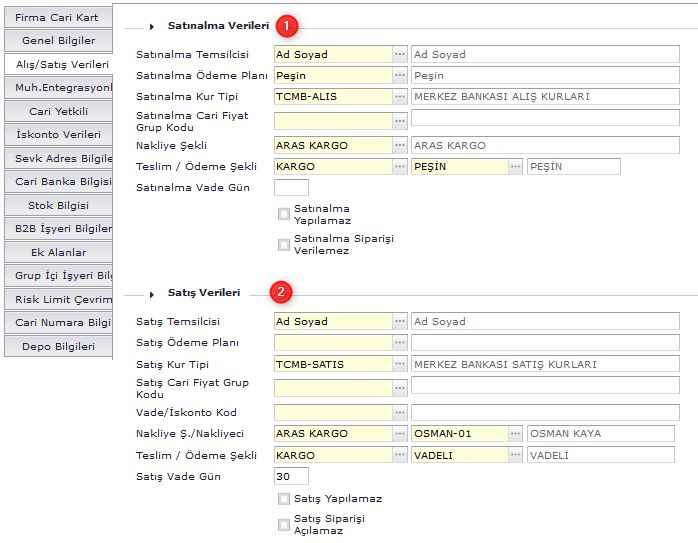Collapse the Satış Verileri section arrow
This screenshot has height=543, width=698.
click(153, 294)
